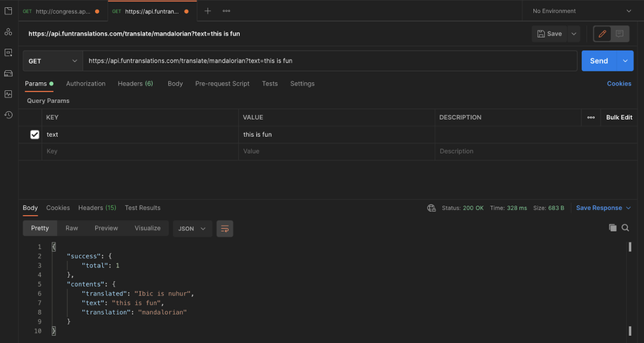Open the History sidebar icon
Viewport: 644px width, 343px height.
tap(9, 115)
